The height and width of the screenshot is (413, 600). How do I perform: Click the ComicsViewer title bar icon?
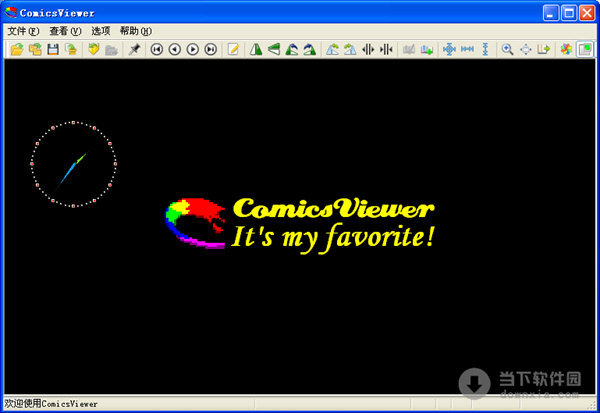11,13
